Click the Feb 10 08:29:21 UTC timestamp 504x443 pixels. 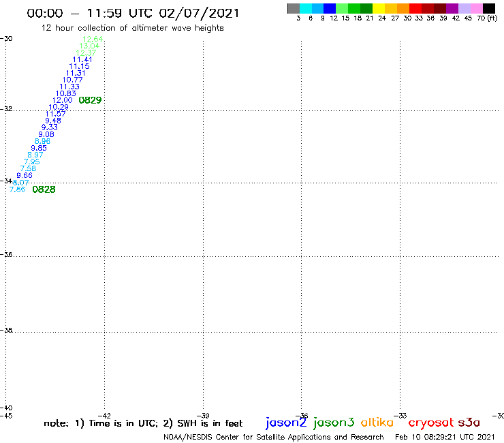pyautogui.click(x=445, y=437)
